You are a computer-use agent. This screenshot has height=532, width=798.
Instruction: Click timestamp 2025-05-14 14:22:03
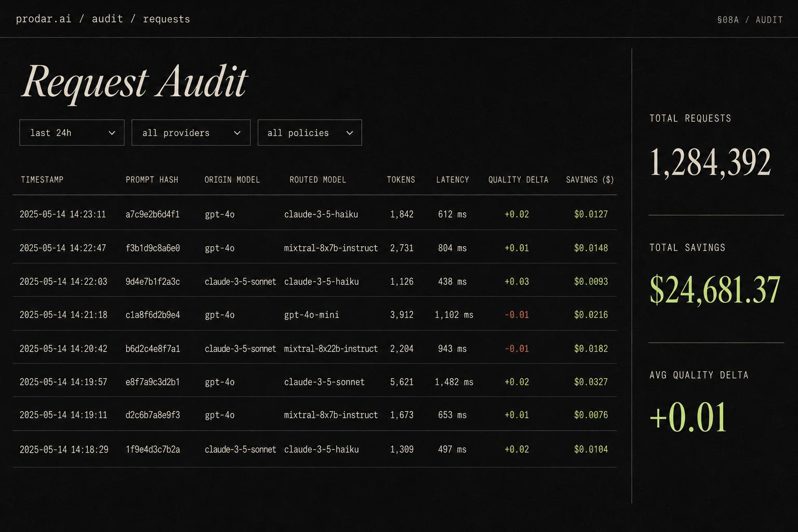pyautogui.click(x=63, y=282)
